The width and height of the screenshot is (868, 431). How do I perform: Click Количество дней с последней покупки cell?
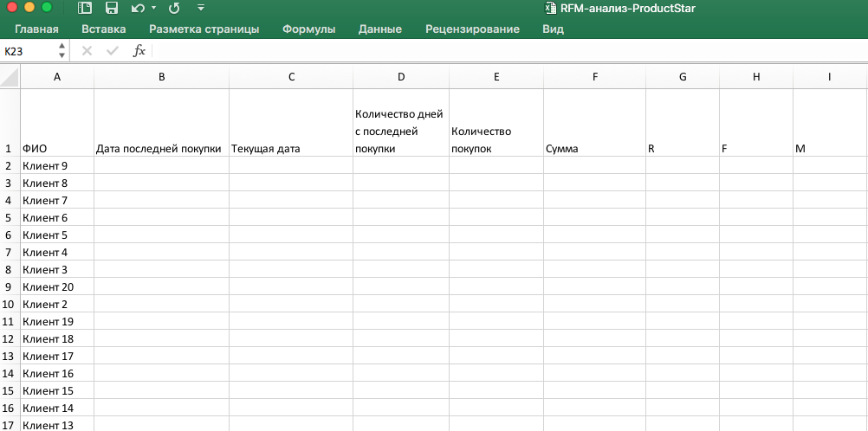coord(401,122)
